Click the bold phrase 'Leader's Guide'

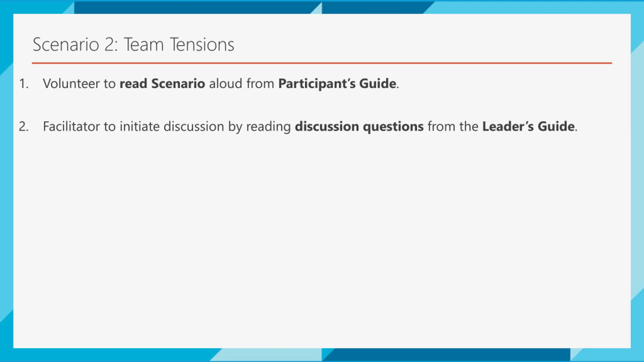(x=529, y=126)
